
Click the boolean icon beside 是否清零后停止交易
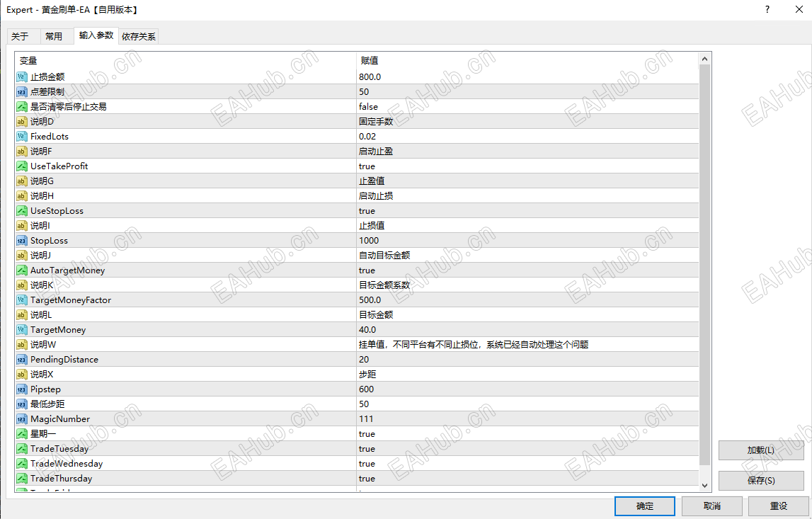click(x=22, y=107)
